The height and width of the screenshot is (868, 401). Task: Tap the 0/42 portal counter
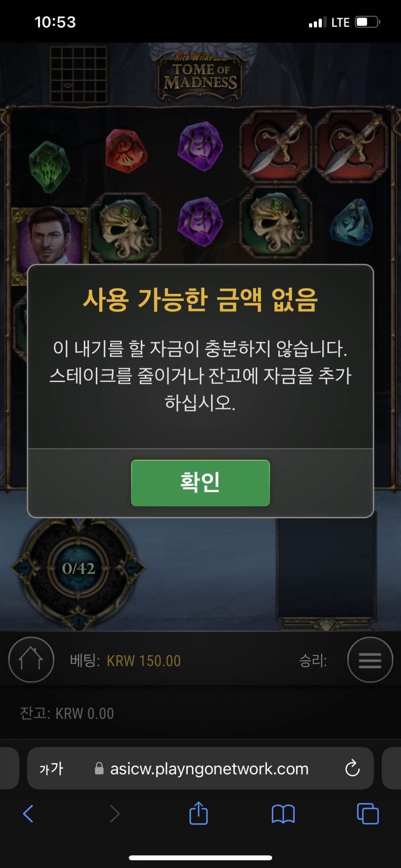pos(79,568)
